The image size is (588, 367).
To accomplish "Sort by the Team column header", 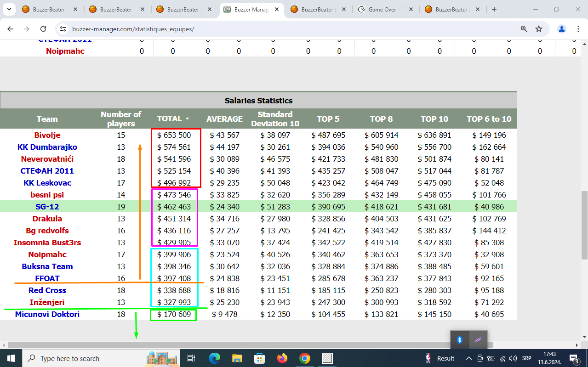I will (x=47, y=119).
